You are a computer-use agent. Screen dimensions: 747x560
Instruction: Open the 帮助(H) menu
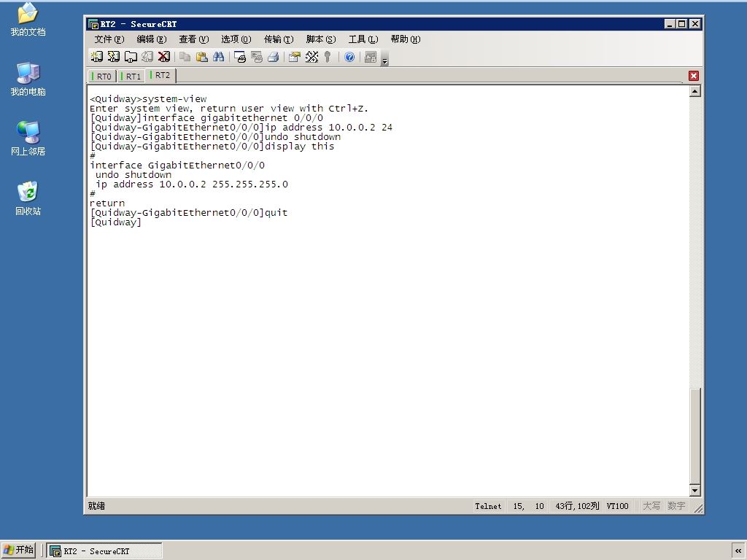[406, 39]
